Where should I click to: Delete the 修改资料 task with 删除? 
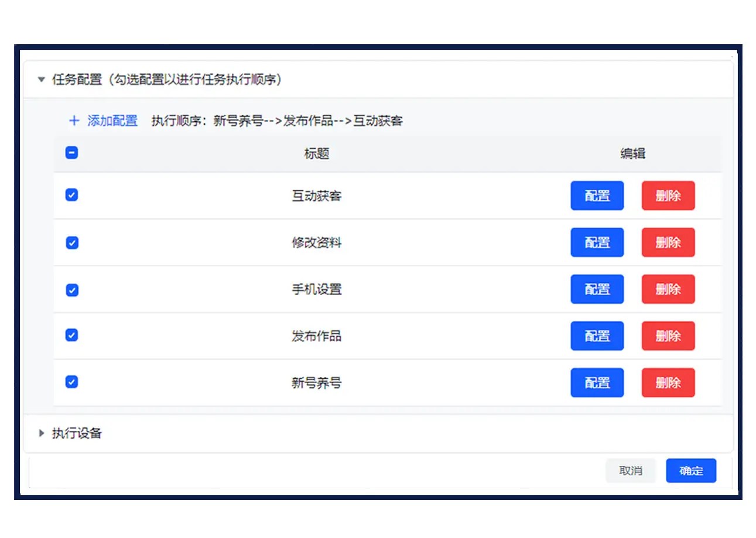[x=668, y=242]
